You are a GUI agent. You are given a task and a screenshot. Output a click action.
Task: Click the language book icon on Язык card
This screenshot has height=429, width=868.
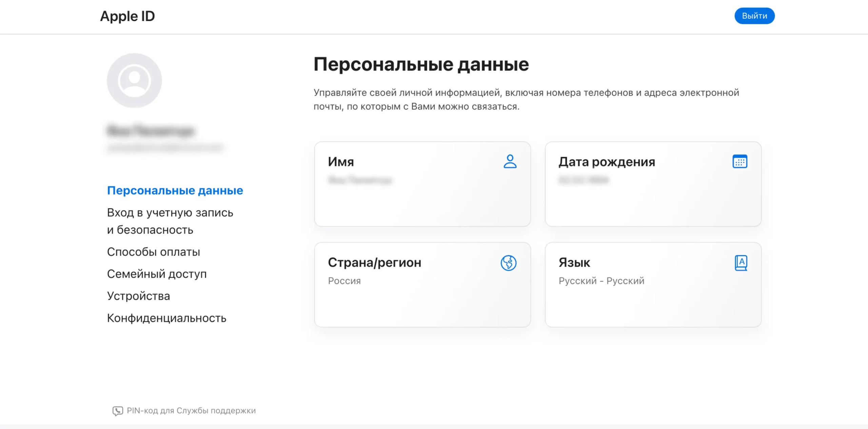coord(741,263)
